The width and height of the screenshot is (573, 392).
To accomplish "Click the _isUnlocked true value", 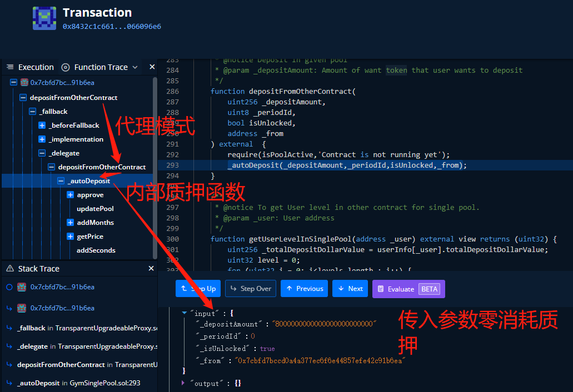I will click(x=267, y=349).
